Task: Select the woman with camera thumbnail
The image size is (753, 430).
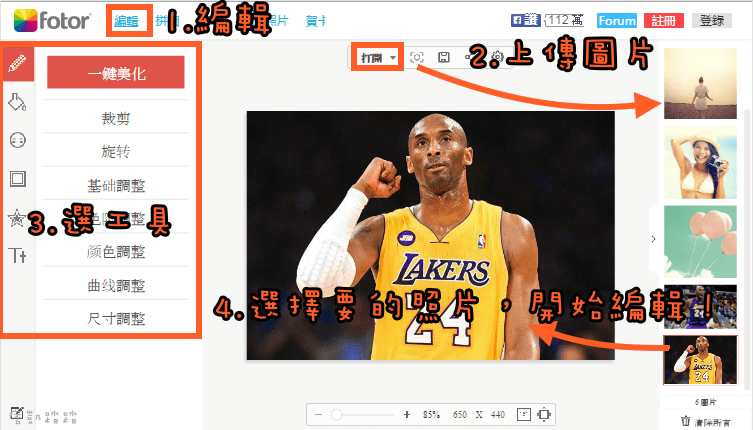Action: (x=700, y=163)
